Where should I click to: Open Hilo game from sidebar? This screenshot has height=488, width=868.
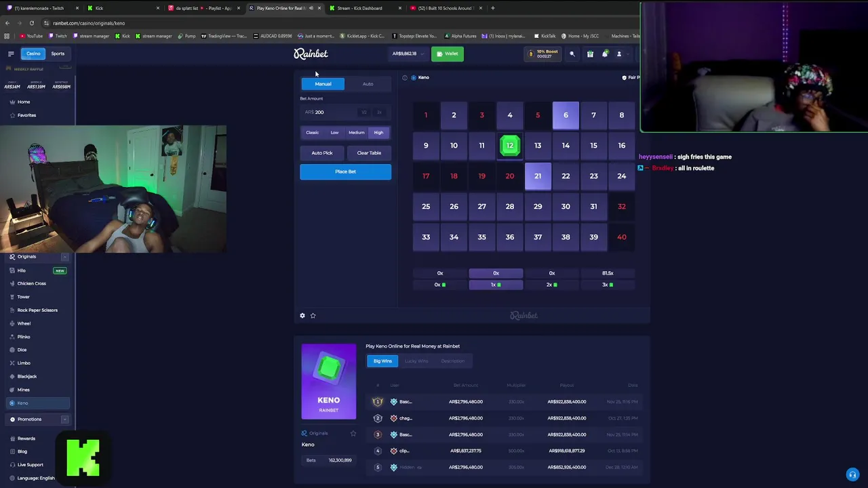point(39,270)
